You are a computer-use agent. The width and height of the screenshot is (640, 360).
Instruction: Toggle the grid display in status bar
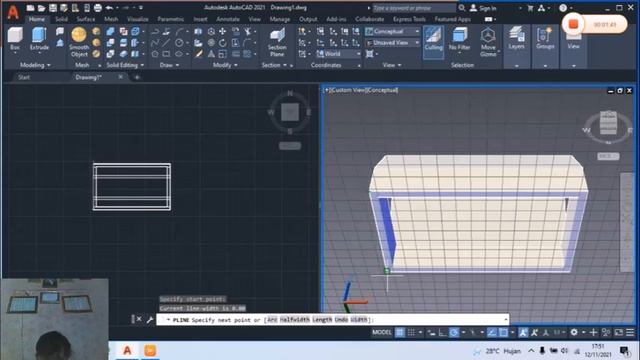click(x=400, y=333)
